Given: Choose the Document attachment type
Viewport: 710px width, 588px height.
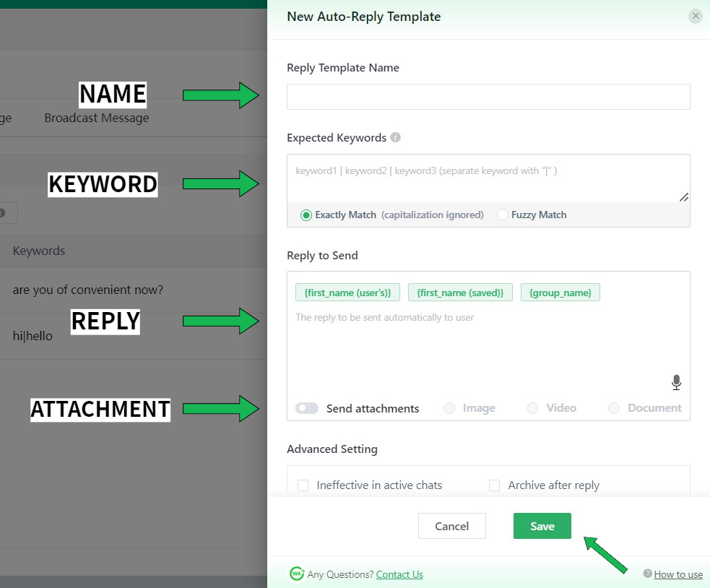Looking at the screenshot, I should [x=614, y=408].
